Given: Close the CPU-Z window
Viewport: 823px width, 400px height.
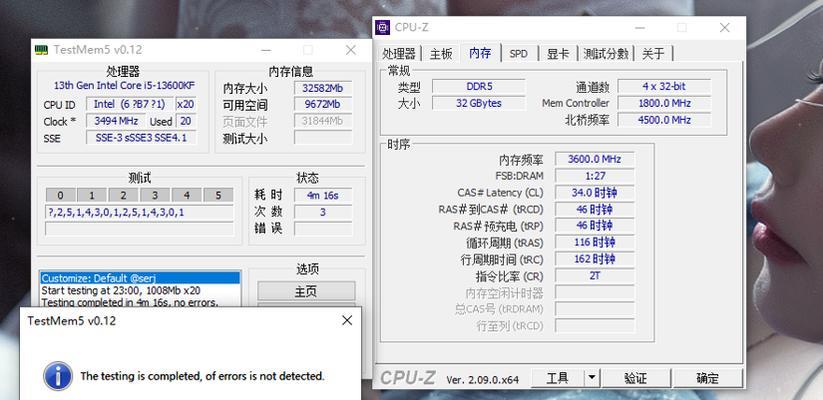Looking at the screenshot, I should pyautogui.click(x=724, y=27).
